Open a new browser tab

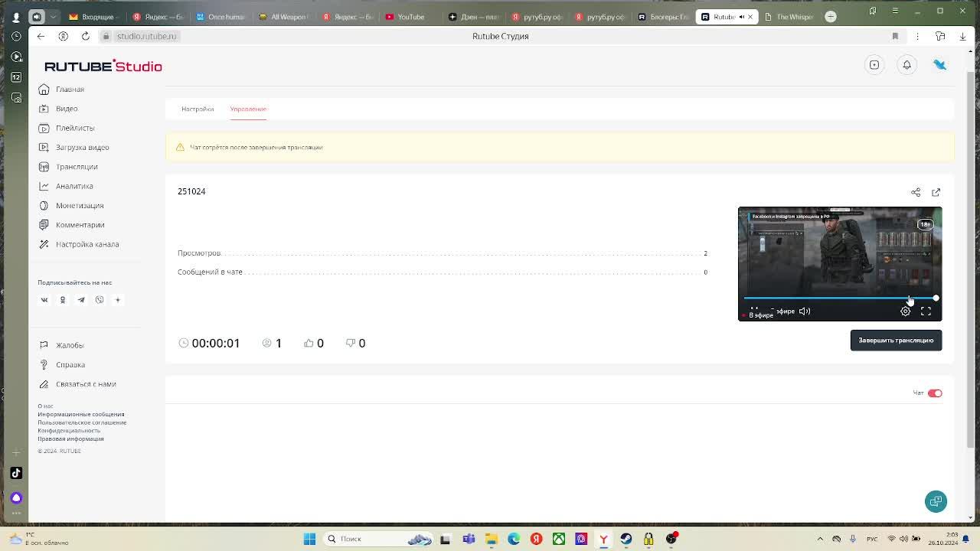[831, 17]
